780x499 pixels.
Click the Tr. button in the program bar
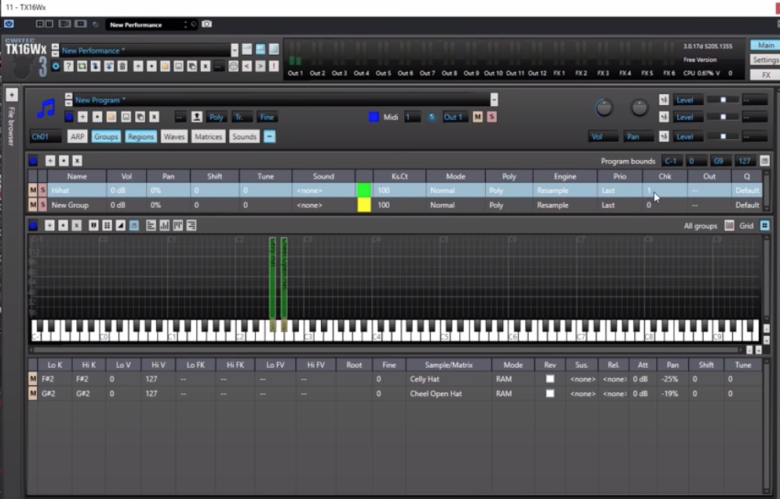(241, 117)
